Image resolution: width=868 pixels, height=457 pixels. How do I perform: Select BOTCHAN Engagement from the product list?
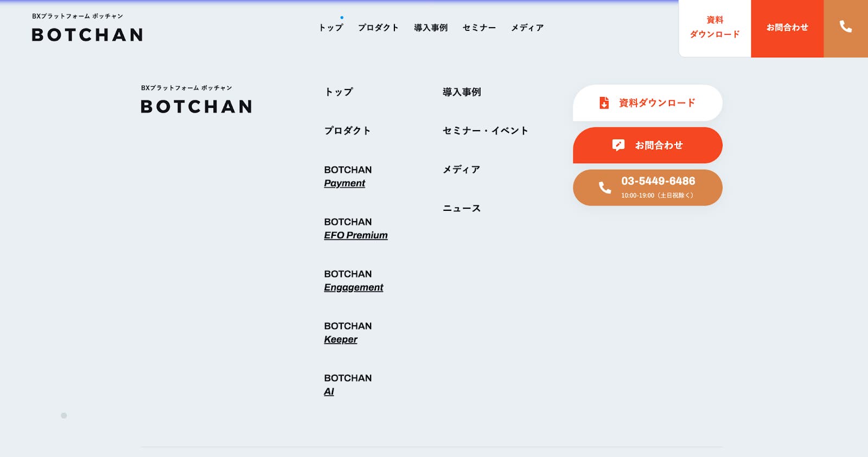[x=354, y=280]
